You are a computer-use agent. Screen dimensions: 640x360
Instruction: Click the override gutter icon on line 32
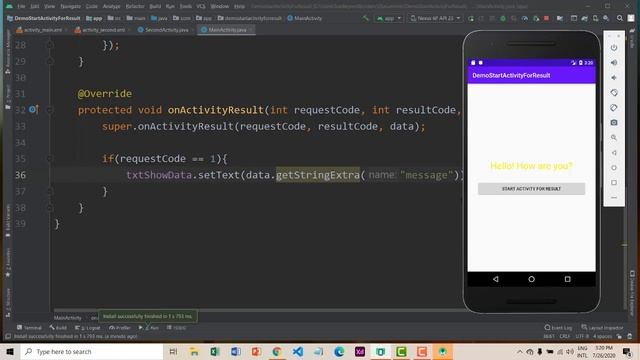[34, 109]
